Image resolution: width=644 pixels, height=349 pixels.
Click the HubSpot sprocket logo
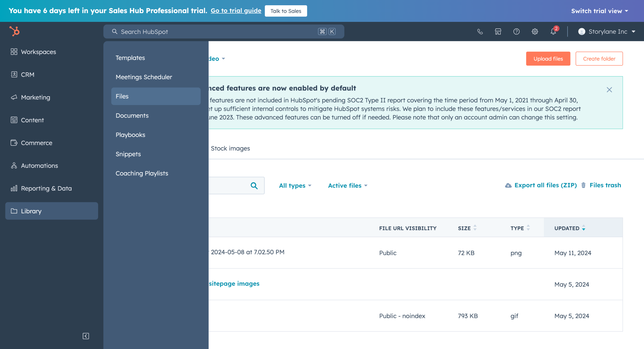coord(14,31)
